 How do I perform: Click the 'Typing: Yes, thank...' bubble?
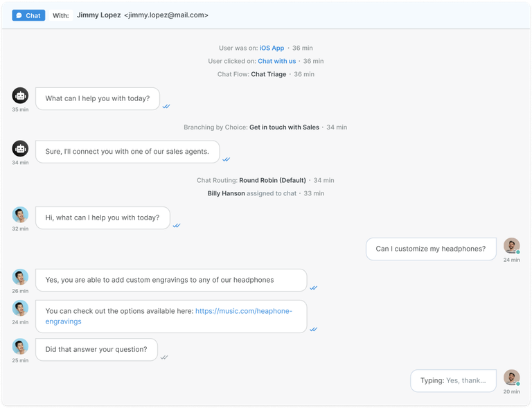[453, 381]
